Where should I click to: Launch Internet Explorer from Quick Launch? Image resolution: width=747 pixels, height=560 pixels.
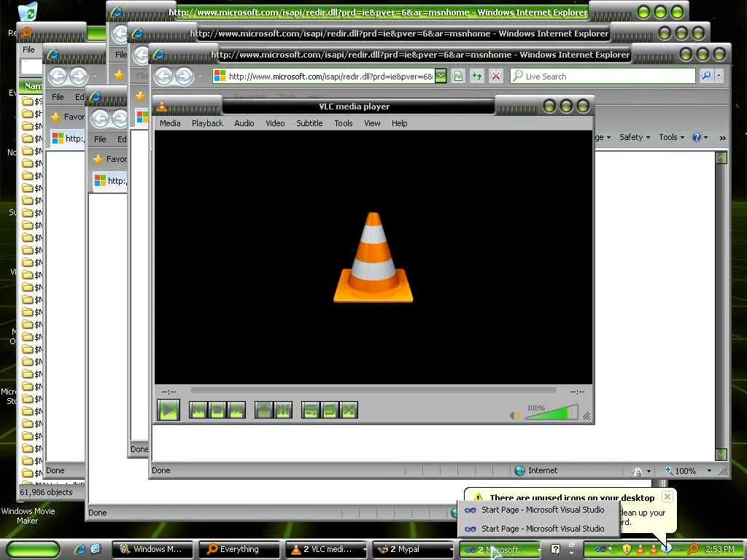pos(80,550)
